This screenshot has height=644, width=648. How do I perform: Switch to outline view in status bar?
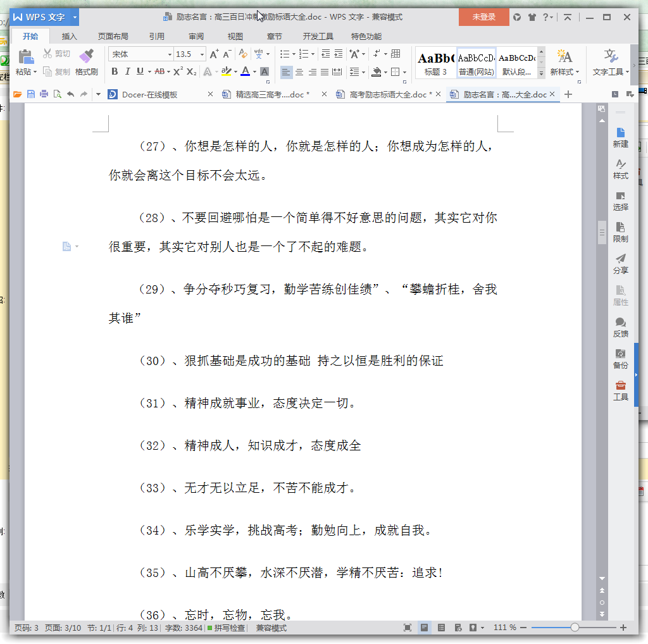coord(441,628)
